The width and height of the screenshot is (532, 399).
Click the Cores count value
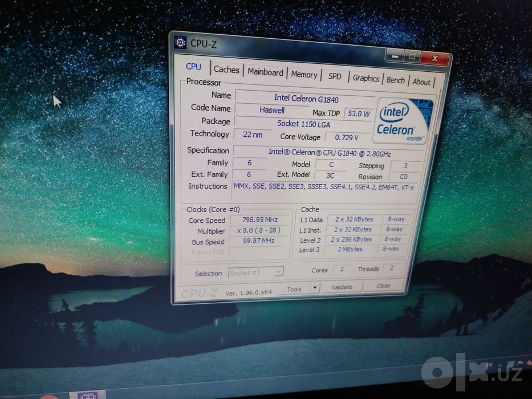pyautogui.click(x=342, y=269)
